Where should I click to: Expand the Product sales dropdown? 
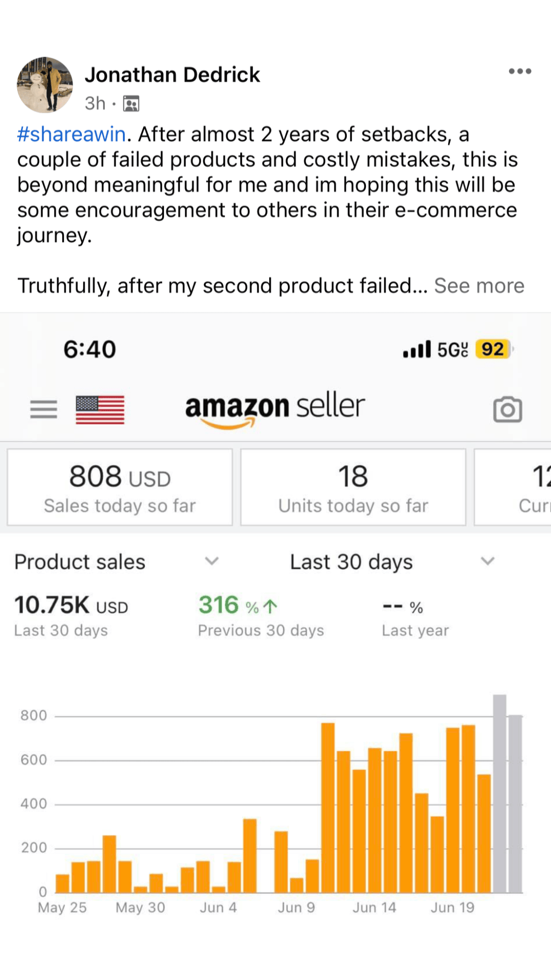pyautogui.click(x=211, y=561)
